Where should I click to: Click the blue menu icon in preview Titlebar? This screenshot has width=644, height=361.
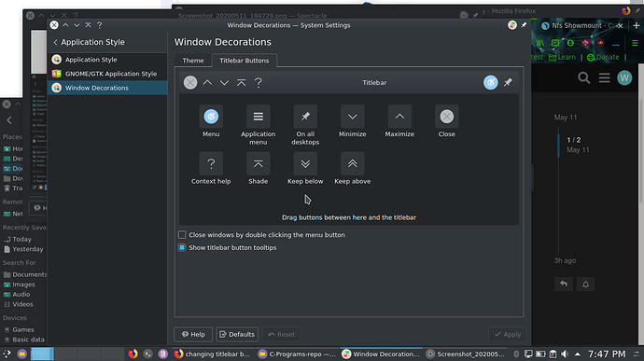click(490, 82)
